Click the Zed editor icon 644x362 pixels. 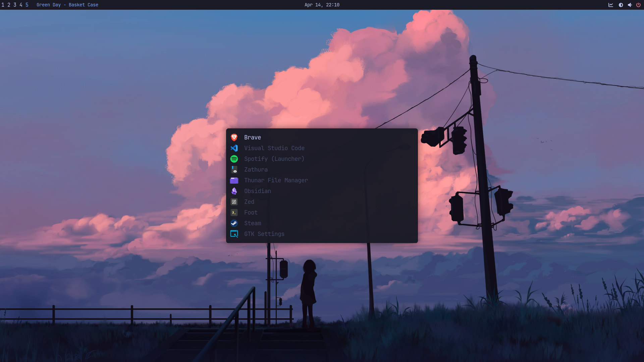(x=234, y=202)
